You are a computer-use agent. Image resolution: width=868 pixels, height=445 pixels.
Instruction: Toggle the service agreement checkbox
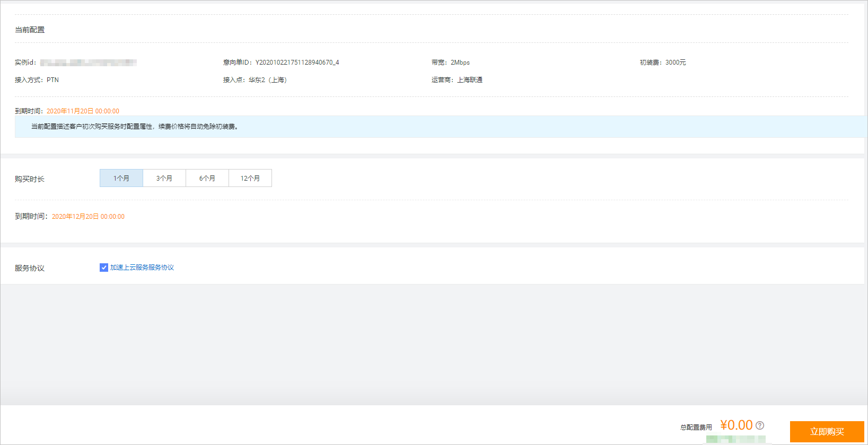tap(104, 268)
